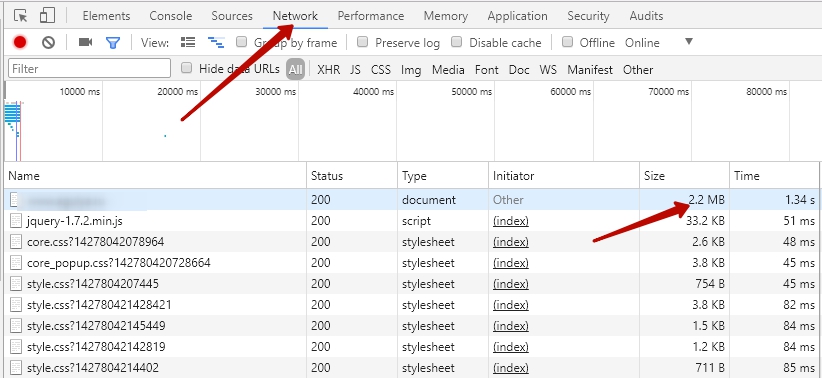Clear the network log
822x378 pixels.
[48, 42]
